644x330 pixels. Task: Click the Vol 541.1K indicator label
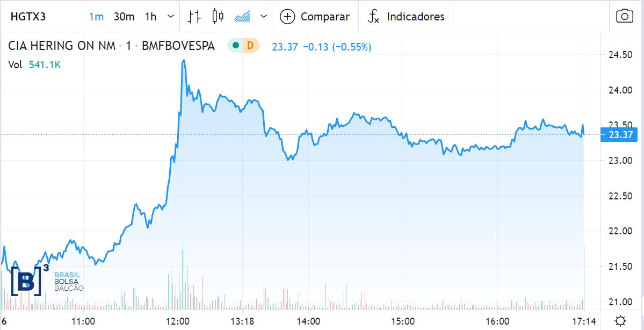click(x=33, y=64)
